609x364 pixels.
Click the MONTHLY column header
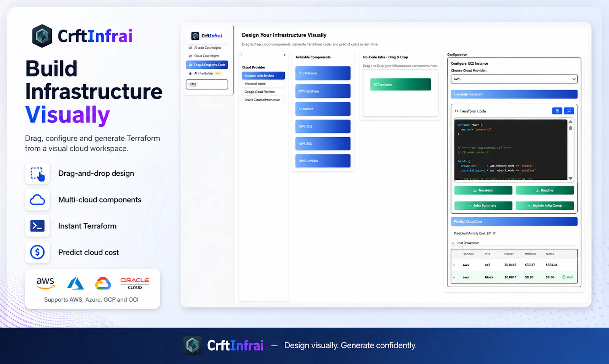pos(530,254)
